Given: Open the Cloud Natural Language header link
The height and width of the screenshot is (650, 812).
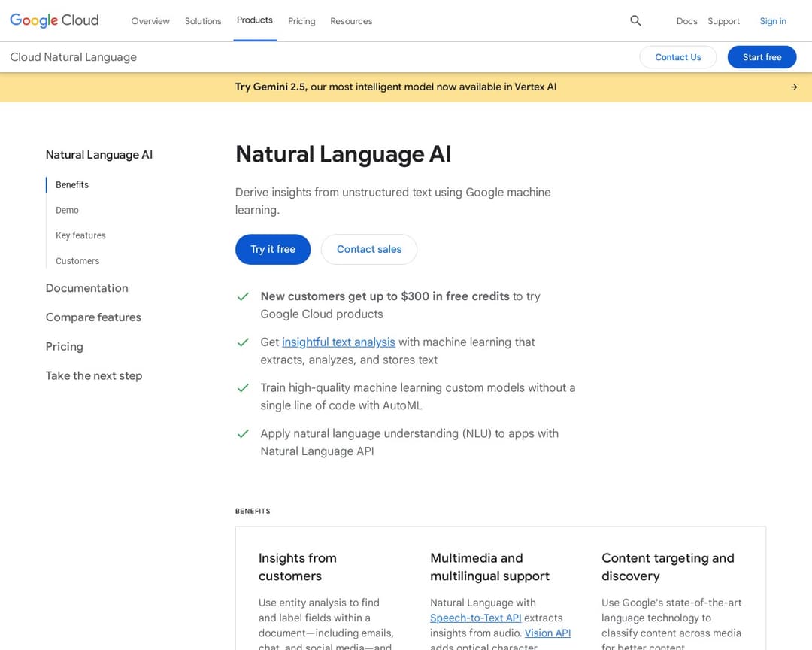Looking at the screenshot, I should pyautogui.click(x=74, y=57).
